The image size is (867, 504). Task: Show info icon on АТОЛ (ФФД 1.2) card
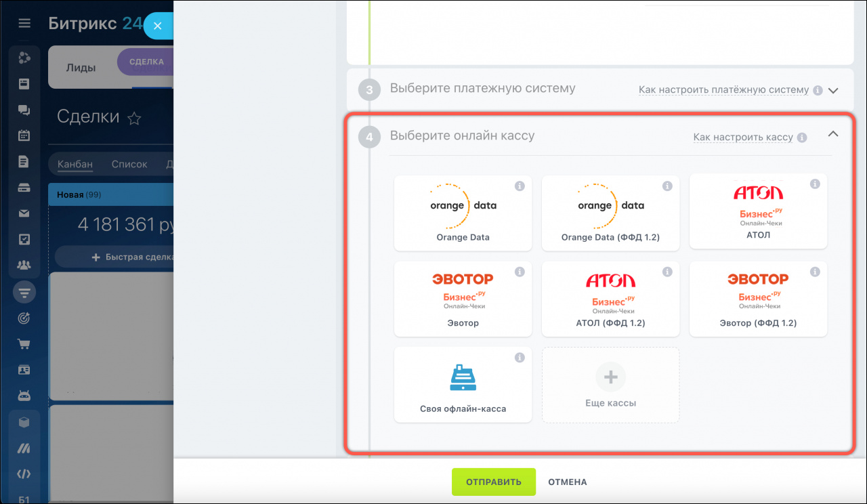coord(667,272)
